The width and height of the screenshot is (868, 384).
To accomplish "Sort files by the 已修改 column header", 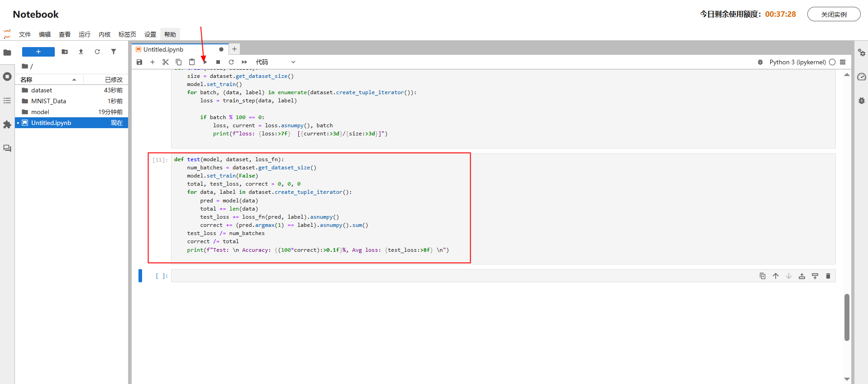I will (105, 79).
